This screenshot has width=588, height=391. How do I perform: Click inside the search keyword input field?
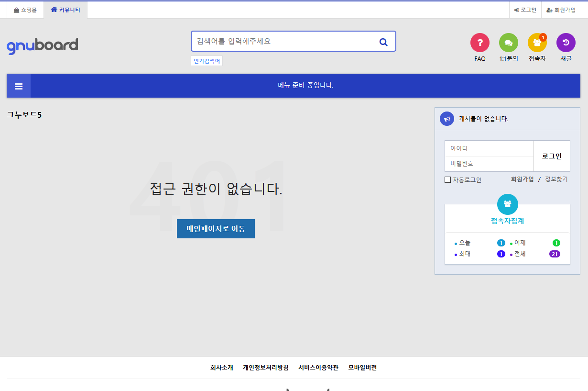coord(282,41)
